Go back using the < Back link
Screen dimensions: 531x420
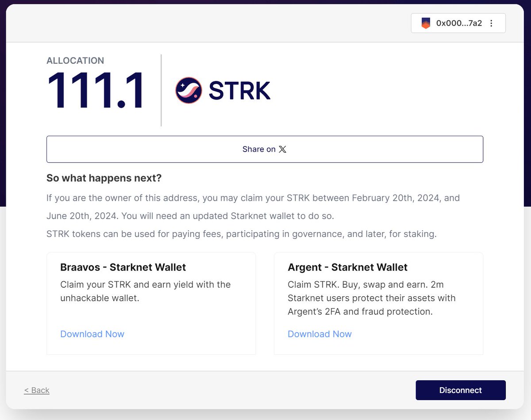(x=37, y=390)
